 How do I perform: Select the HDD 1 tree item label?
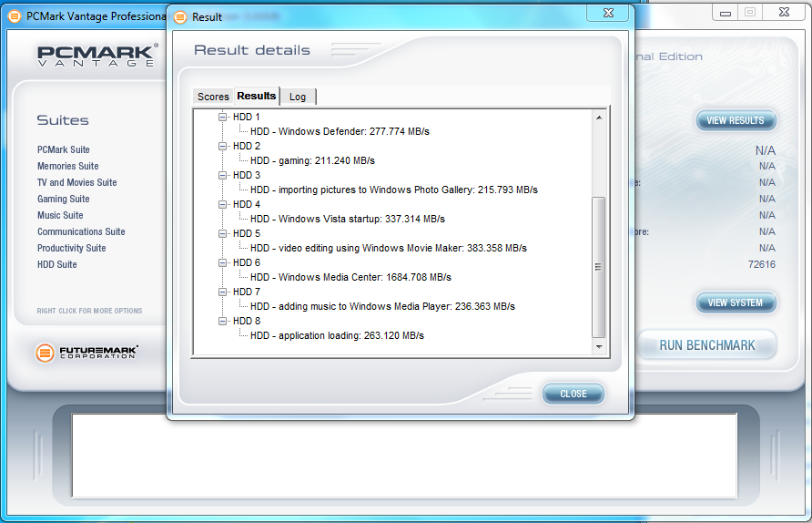coord(247,118)
